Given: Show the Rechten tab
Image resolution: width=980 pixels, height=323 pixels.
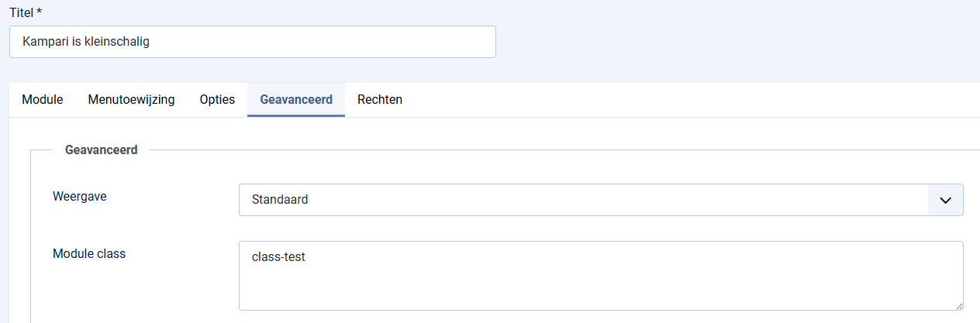Looking at the screenshot, I should [x=380, y=100].
